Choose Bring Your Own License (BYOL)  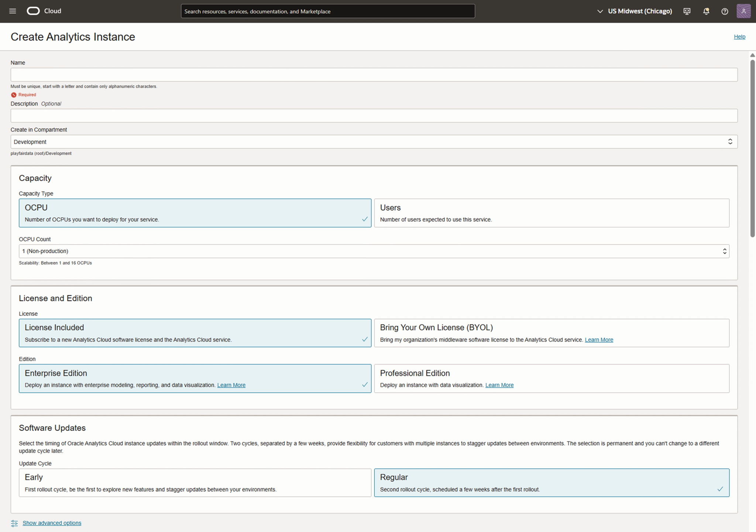(x=551, y=333)
